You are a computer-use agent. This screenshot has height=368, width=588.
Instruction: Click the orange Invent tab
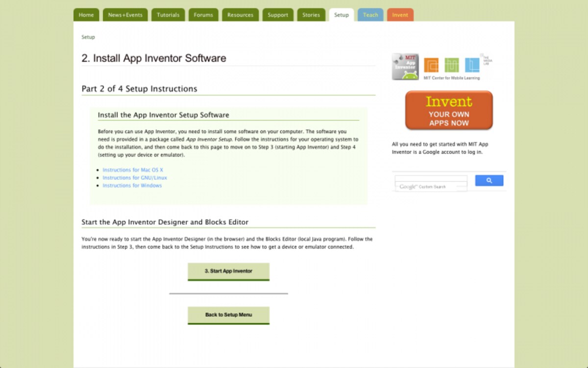click(400, 15)
